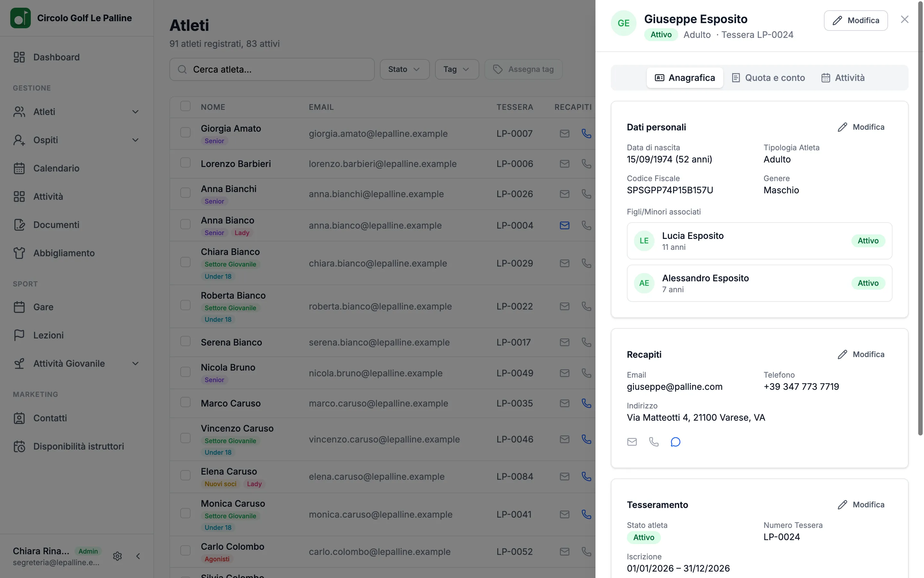Open Contatti in the sidebar
This screenshot has height=578, width=924.
coord(77,418)
